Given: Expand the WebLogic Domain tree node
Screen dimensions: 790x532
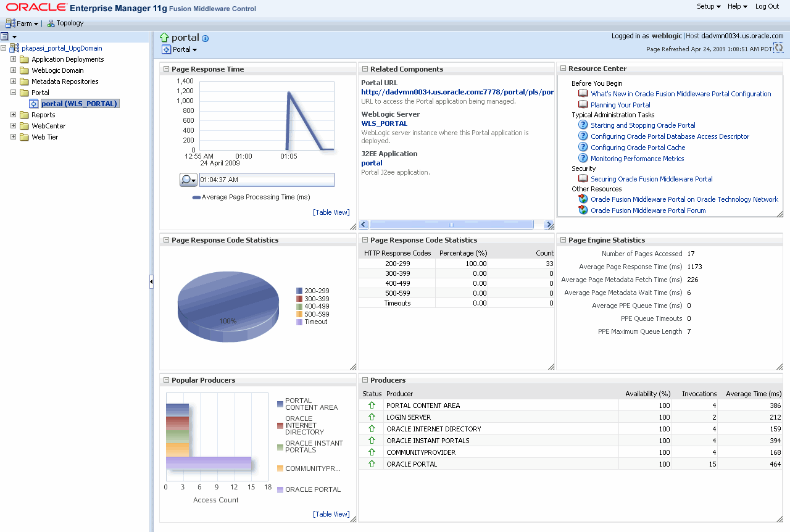Looking at the screenshot, I should (x=13, y=71).
